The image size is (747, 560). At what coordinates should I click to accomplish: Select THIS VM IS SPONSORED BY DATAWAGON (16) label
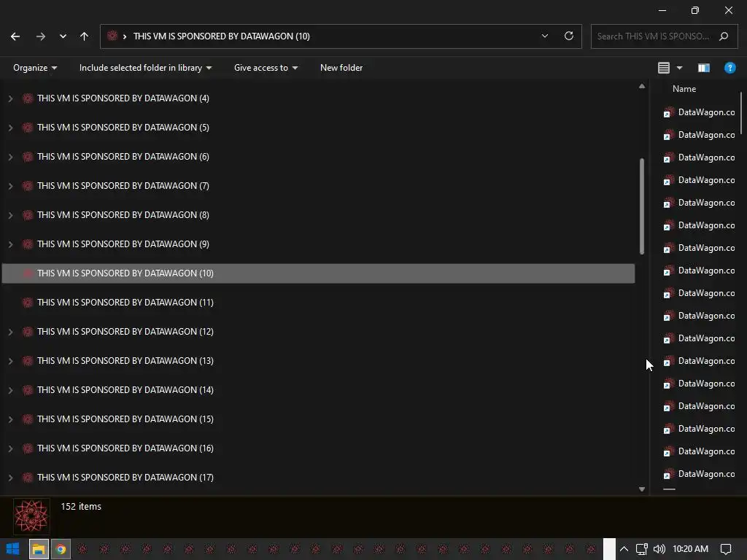pos(125,448)
